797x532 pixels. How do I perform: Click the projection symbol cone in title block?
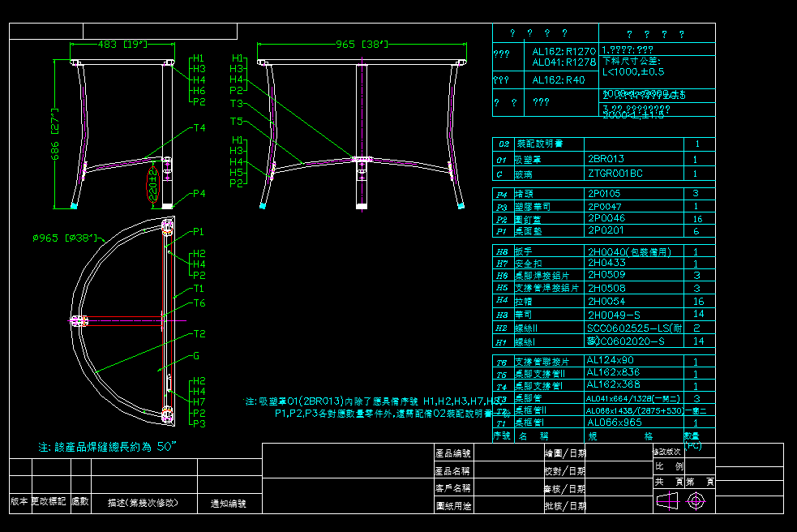pos(667,501)
